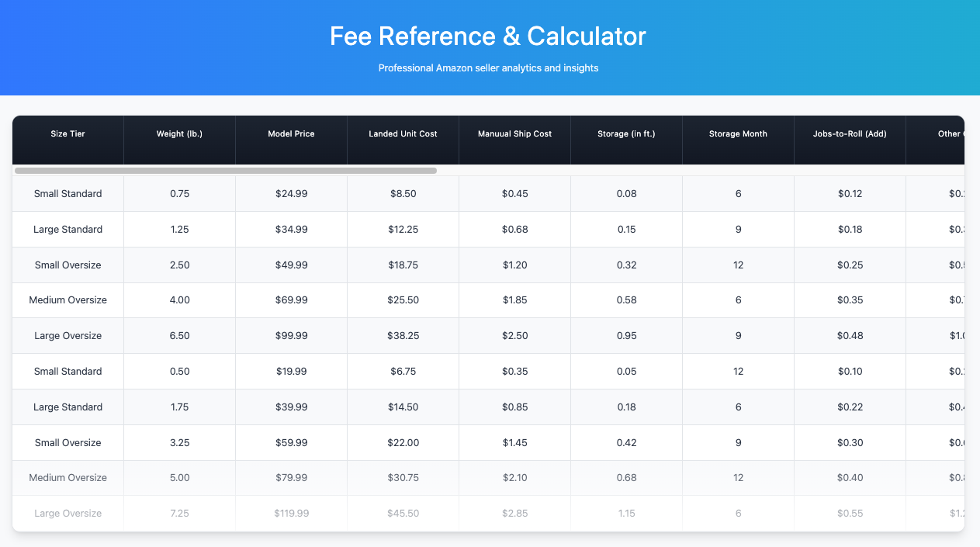Select the Landed Unit Cost header
The width and height of the screenshot is (980, 547).
pyautogui.click(x=403, y=133)
